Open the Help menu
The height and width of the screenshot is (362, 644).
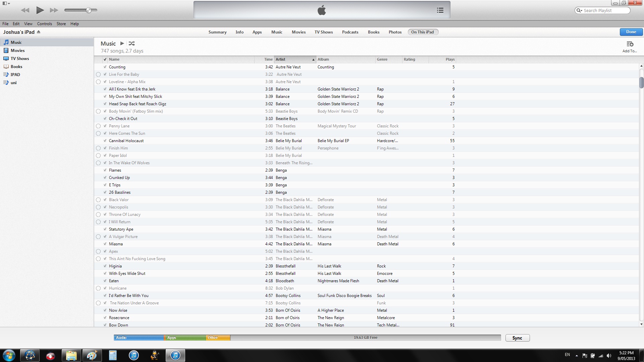pos(74,24)
